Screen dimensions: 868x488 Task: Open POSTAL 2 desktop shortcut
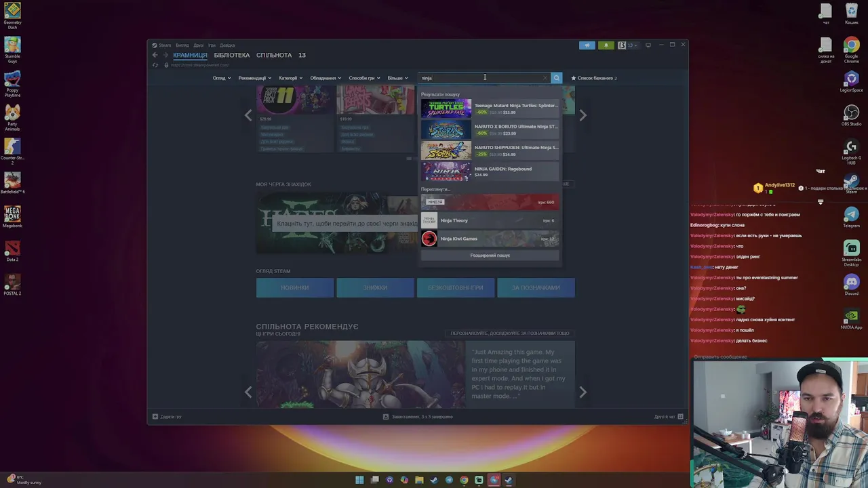click(12, 283)
